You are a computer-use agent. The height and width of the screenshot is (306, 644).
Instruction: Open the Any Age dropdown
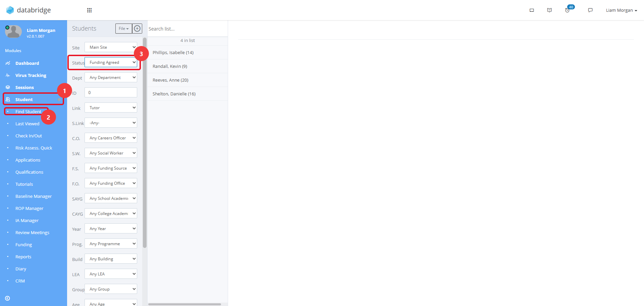(111, 303)
